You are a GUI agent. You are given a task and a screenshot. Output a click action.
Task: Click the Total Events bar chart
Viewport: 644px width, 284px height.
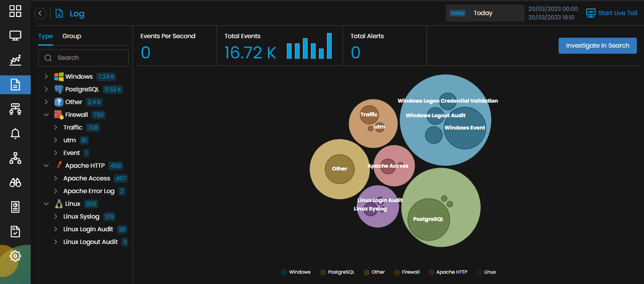pyautogui.click(x=309, y=46)
